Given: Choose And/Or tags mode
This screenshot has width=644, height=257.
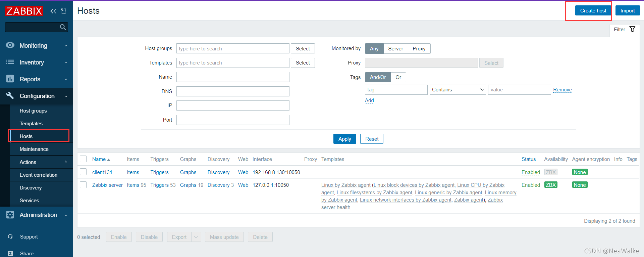Looking at the screenshot, I should (378, 77).
